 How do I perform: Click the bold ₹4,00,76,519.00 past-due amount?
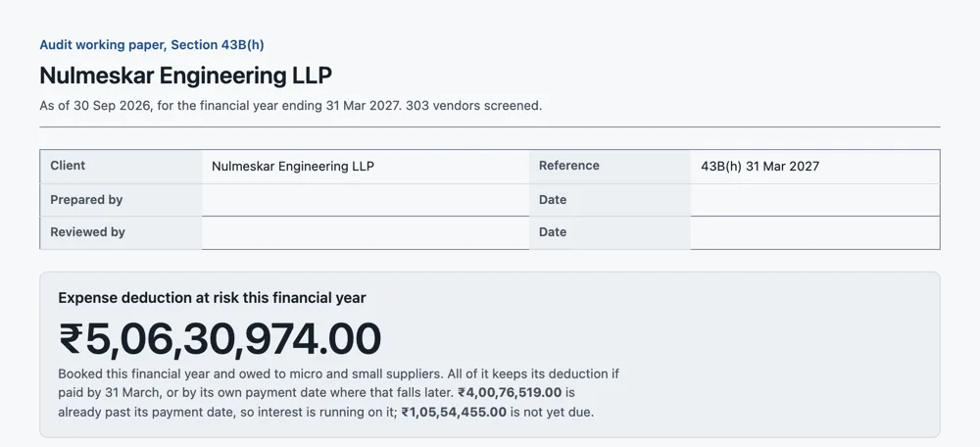click(510, 393)
